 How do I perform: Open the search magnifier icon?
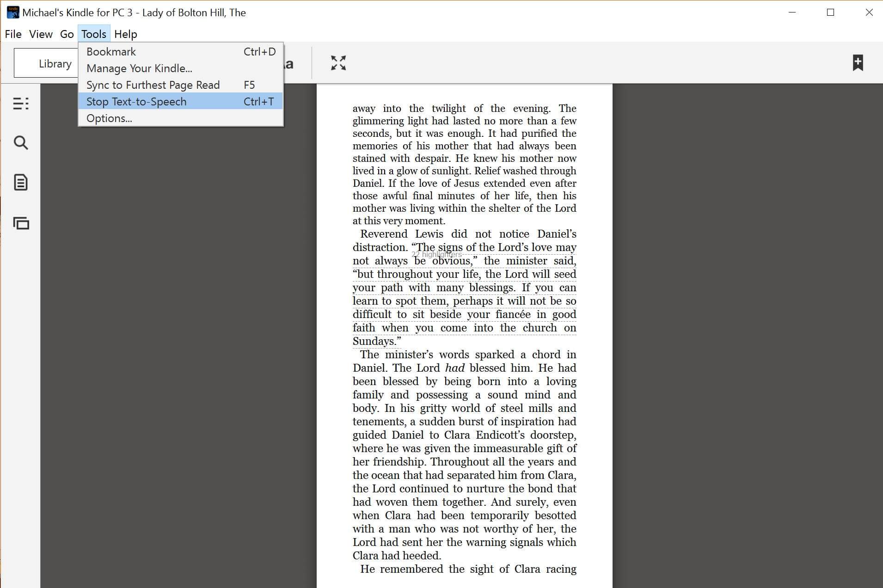click(21, 143)
